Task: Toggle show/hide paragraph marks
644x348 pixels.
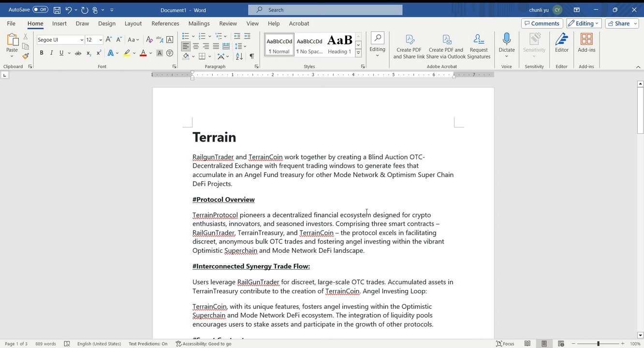Action: click(x=251, y=57)
